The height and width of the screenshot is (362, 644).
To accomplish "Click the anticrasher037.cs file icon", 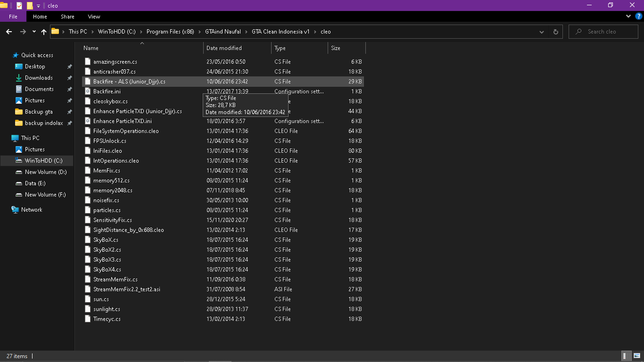I will (88, 72).
